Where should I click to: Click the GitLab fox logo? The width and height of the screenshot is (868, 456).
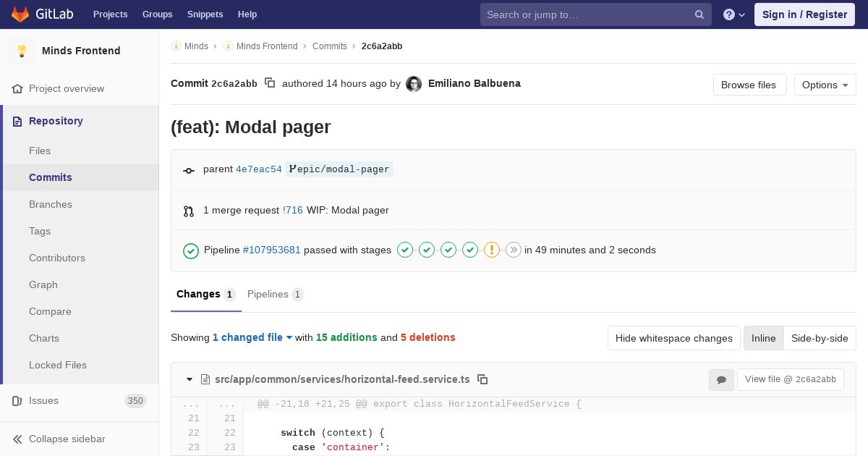pos(20,14)
